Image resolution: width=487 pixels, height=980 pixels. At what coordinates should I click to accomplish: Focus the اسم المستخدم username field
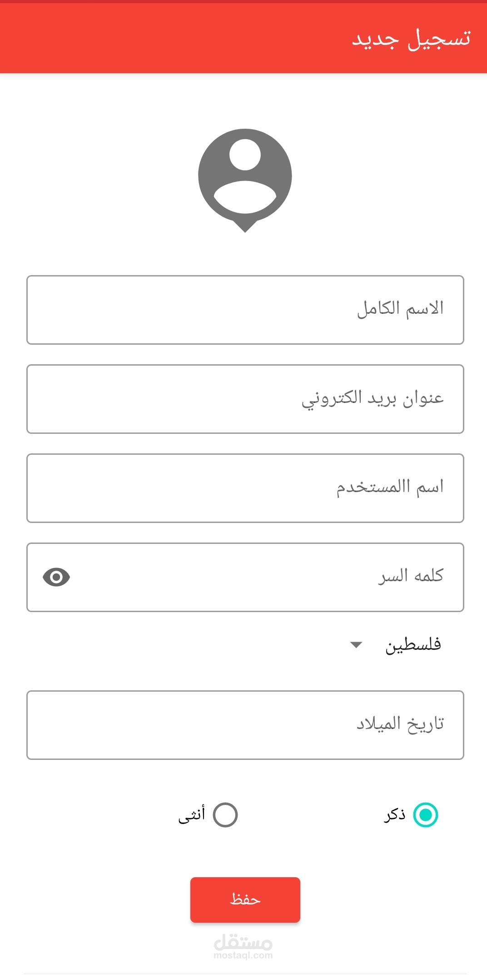tap(245, 488)
